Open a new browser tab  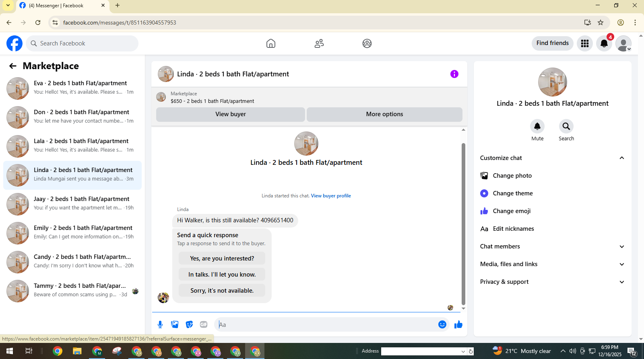click(x=118, y=6)
